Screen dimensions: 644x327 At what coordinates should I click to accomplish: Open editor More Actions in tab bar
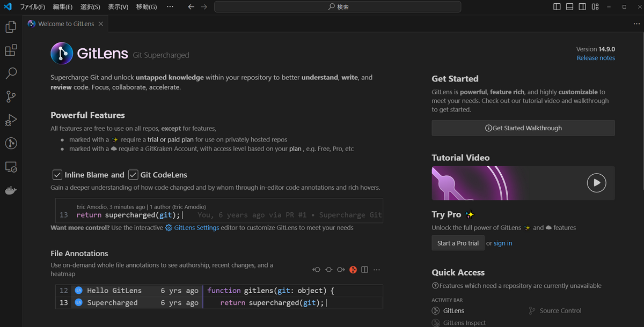pyautogui.click(x=636, y=24)
